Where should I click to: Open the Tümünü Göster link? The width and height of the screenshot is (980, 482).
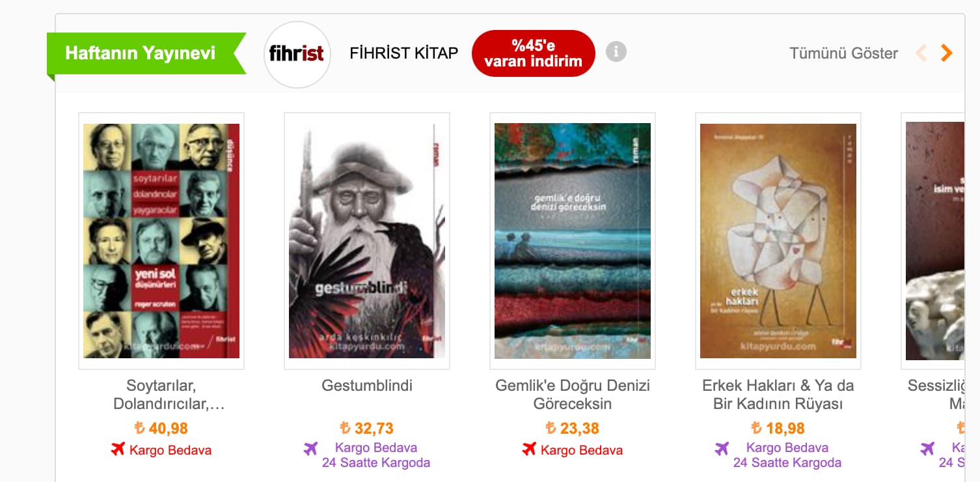(x=843, y=53)
